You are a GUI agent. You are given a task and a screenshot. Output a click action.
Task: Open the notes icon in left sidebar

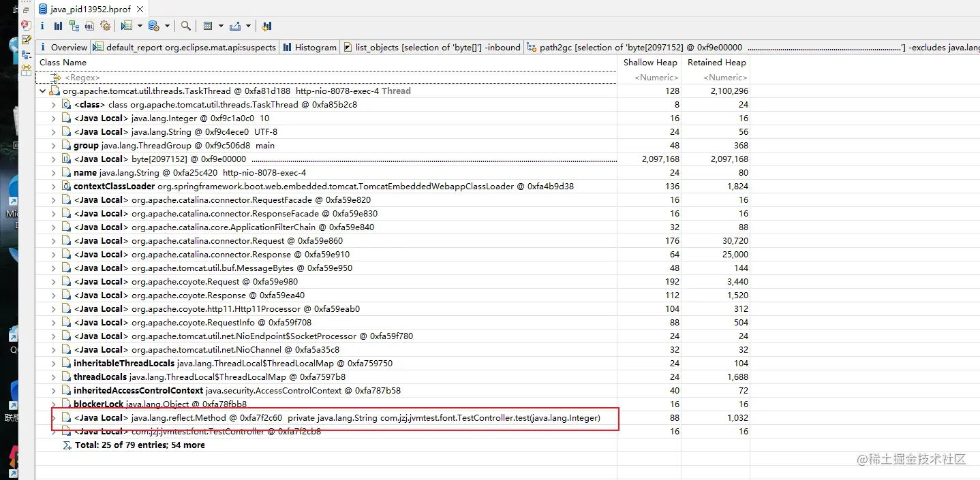(x=26, y=40)
